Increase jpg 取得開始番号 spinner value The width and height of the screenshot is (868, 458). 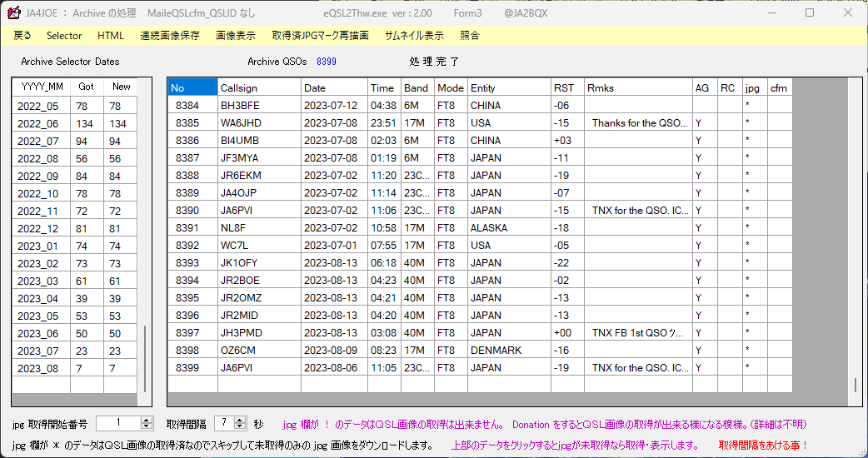coord(146,420)
